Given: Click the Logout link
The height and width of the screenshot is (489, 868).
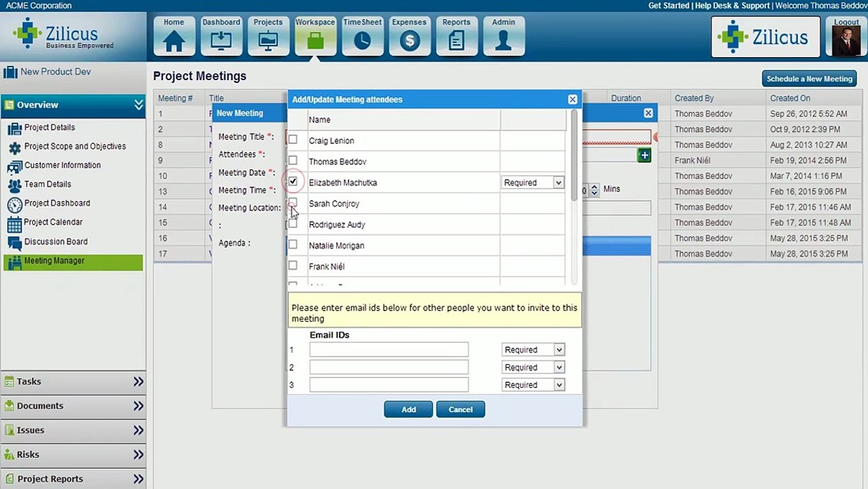Looking at the screenshot, I should click(846, 22).
